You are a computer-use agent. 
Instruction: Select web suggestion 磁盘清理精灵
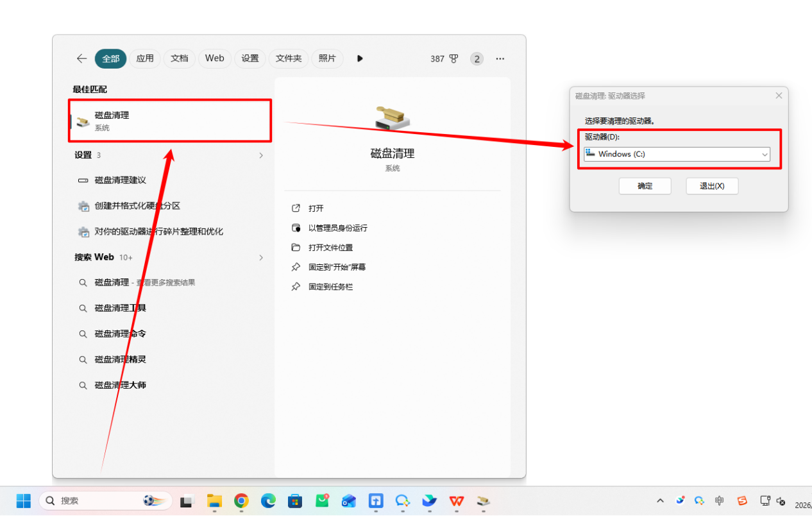170,359
